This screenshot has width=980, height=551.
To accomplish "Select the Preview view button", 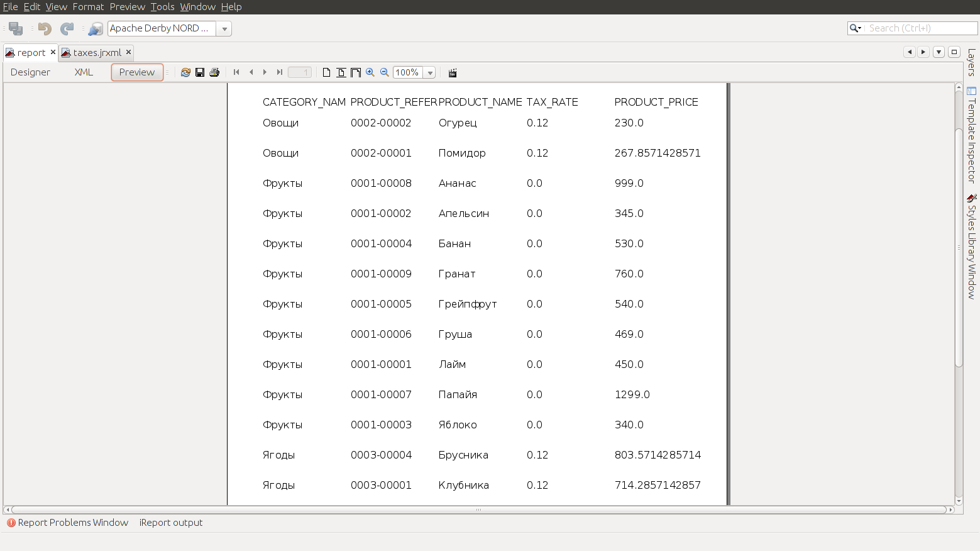I will [x=137, y=72].
